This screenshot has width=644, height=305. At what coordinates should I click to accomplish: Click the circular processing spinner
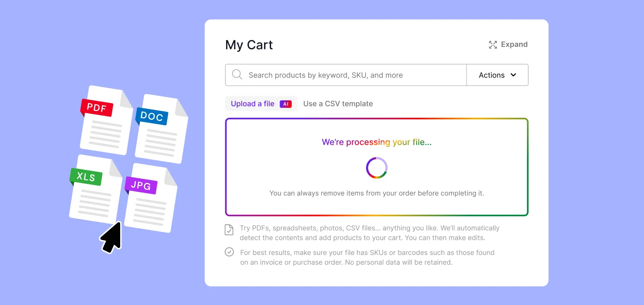pyautogui.click(x=377, y=168)
